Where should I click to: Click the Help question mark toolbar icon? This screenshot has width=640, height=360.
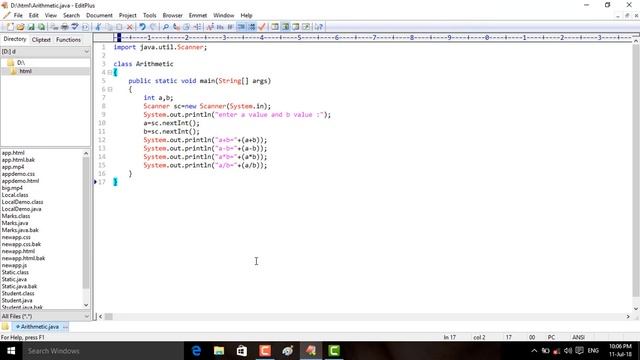[319, 27]
